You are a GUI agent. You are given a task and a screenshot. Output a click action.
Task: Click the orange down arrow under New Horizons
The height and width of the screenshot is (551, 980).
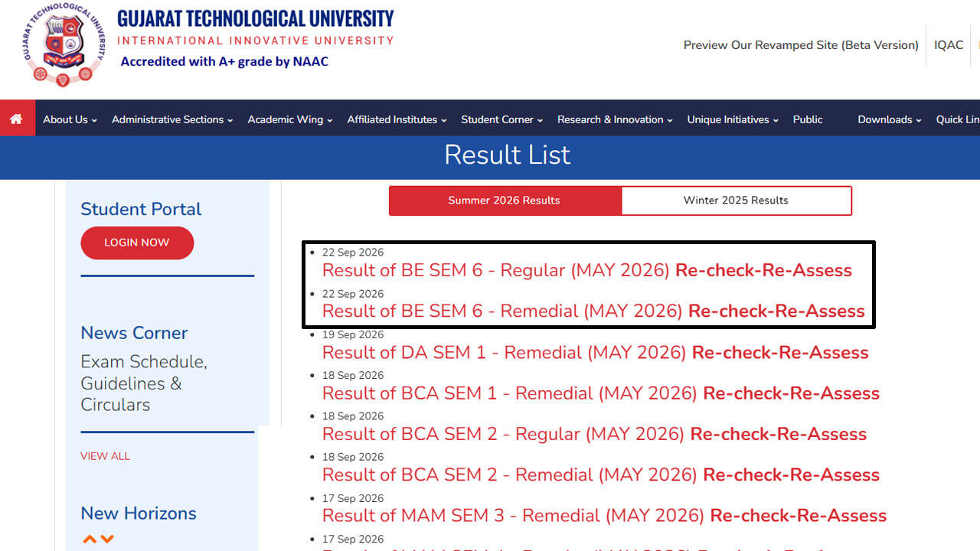click(107, 539)
